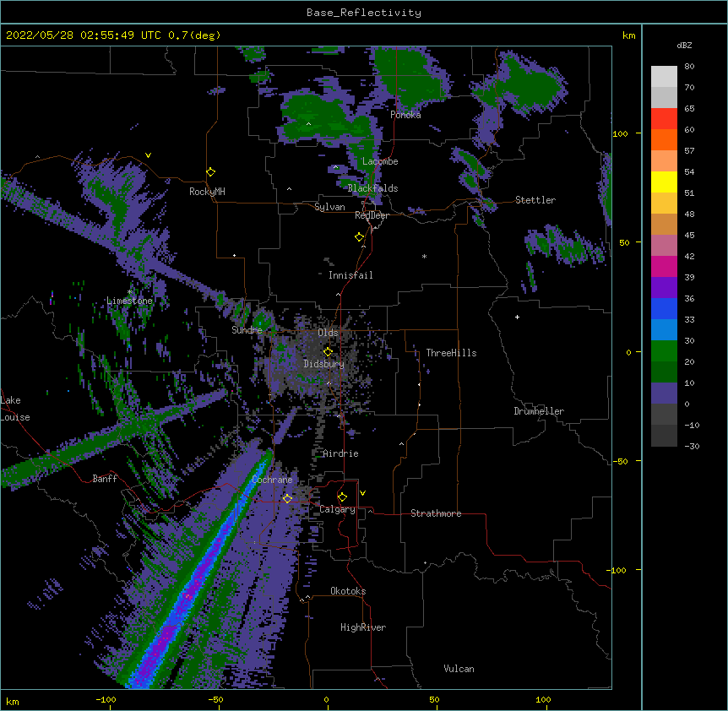Select the Lacombe city label
Image resolution: width=728 pixels, height=711 pixels.
point(380,161)
